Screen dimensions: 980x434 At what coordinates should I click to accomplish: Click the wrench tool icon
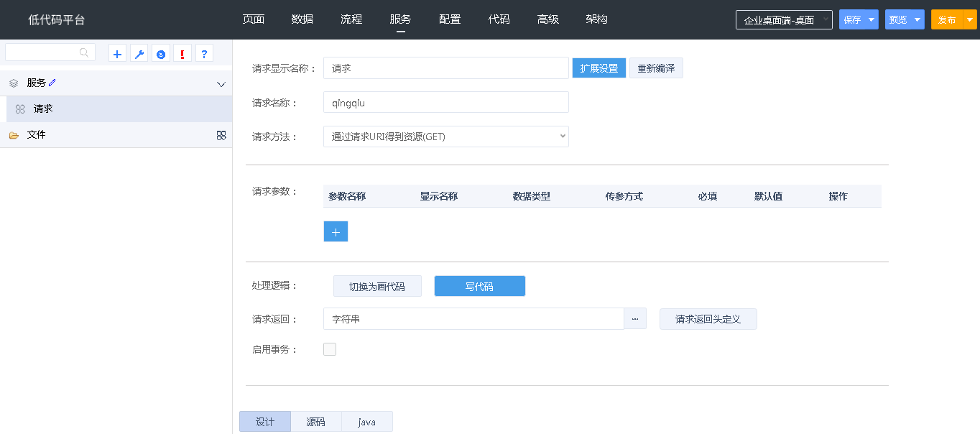pos(139,54)
